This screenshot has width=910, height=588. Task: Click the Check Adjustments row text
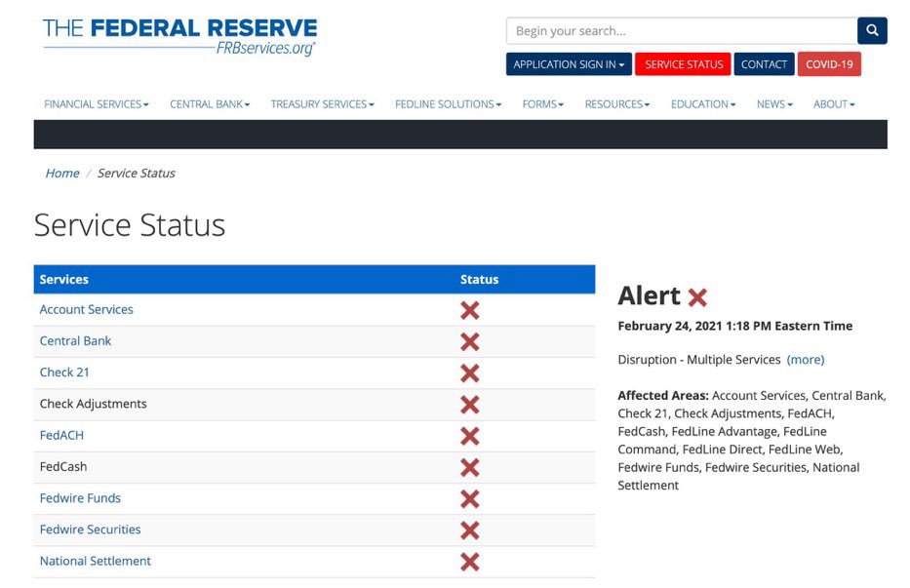tap(93, 404)
